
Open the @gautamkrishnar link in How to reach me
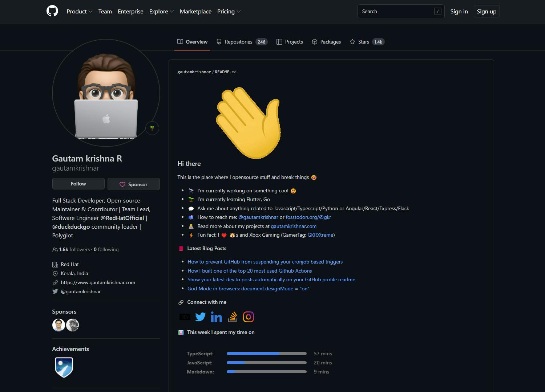pos(258,217)
